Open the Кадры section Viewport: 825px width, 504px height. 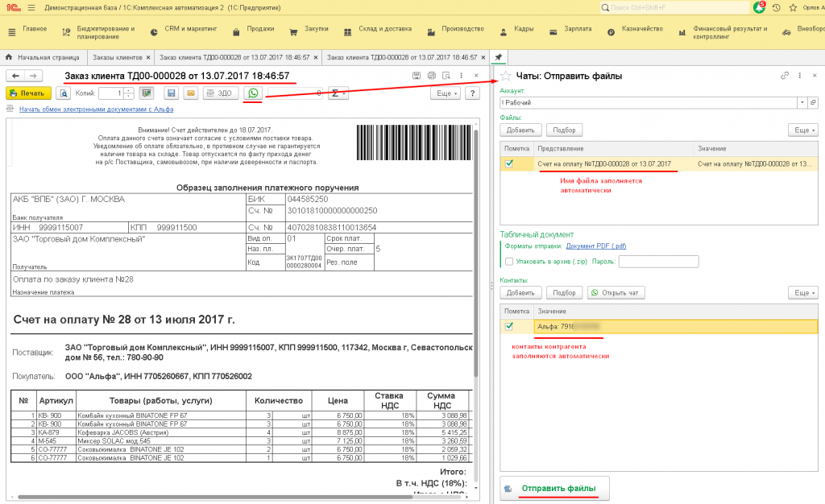(516, 30)
